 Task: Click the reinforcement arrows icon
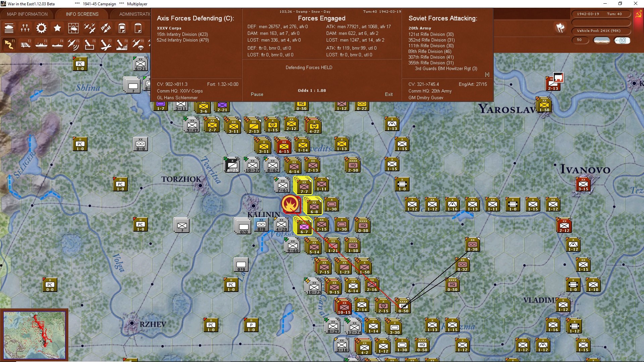click(x=106, y=28)
